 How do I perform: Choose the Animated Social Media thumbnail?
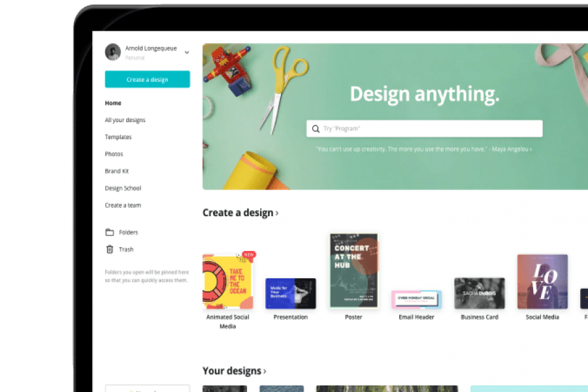point(227,282)
